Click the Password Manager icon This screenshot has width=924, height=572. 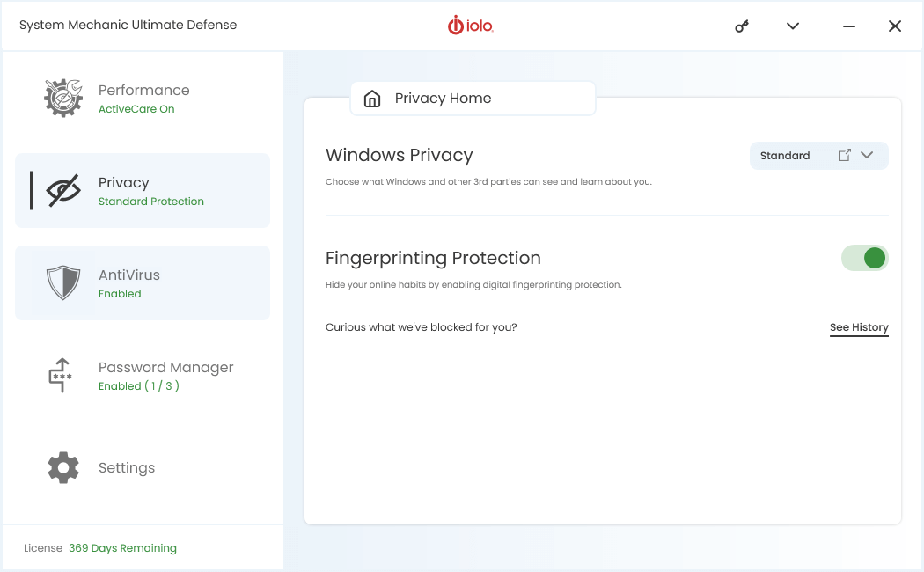click(x=61, y=375)
